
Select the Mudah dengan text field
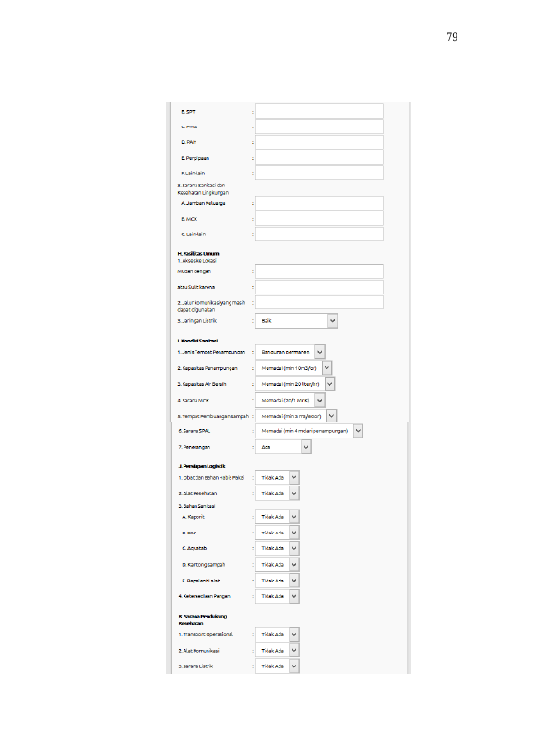tap(319, 271)
